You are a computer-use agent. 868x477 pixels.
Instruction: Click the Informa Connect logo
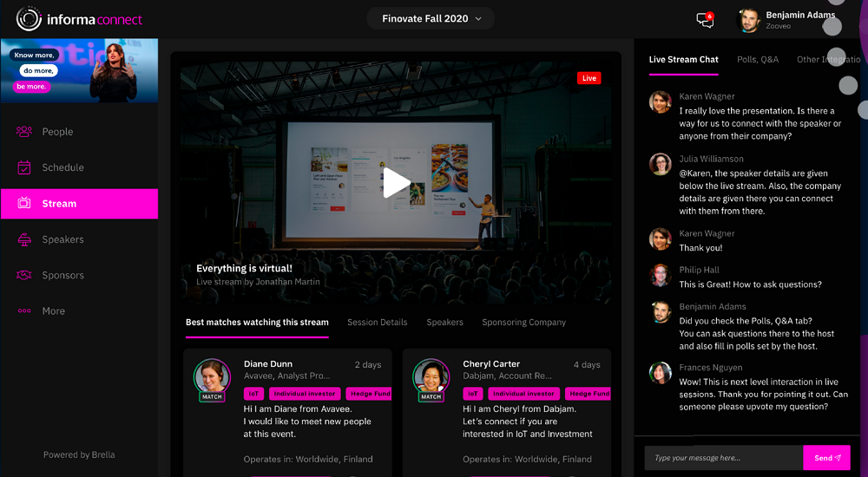click(x=79, y=19)
